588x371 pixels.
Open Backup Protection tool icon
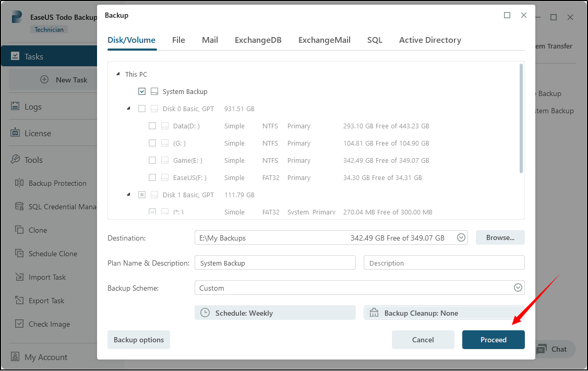coord(19,183)
